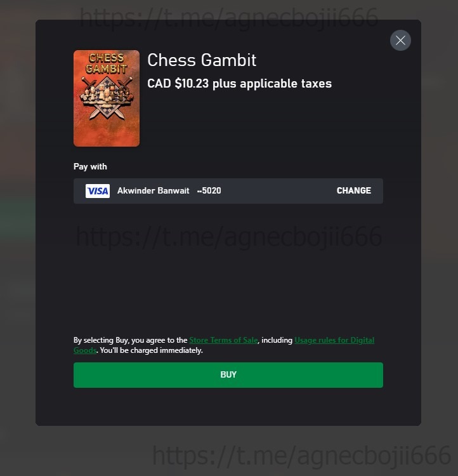Click the card number ending 5020

[x=209, y=190]
